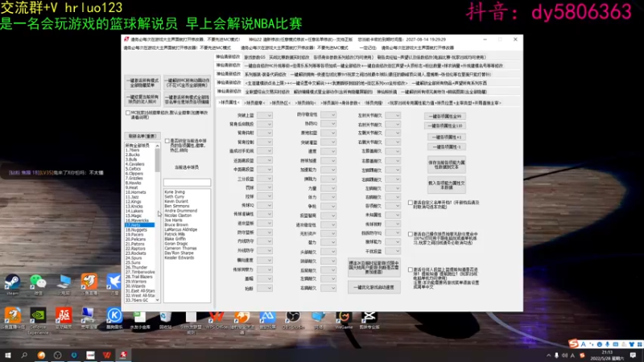Open the 盖帽 attribute dropdown
The height and width of the screenshot is (362, 644).
[265, 278]
